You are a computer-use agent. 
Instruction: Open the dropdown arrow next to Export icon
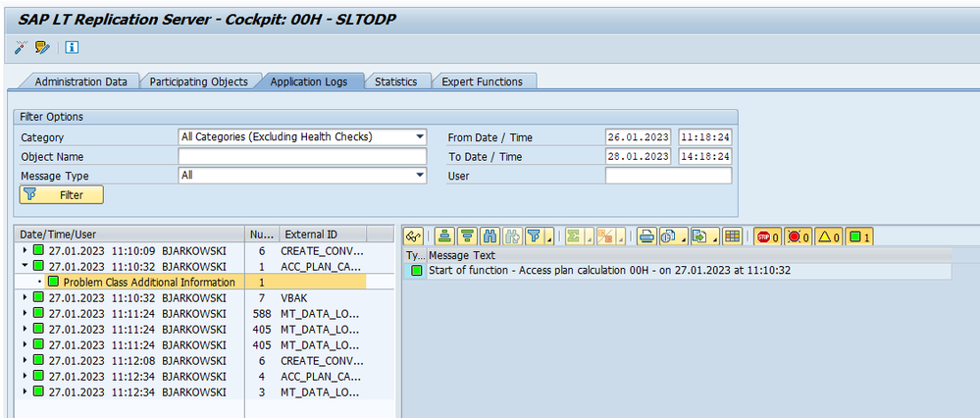coord(715,238)
